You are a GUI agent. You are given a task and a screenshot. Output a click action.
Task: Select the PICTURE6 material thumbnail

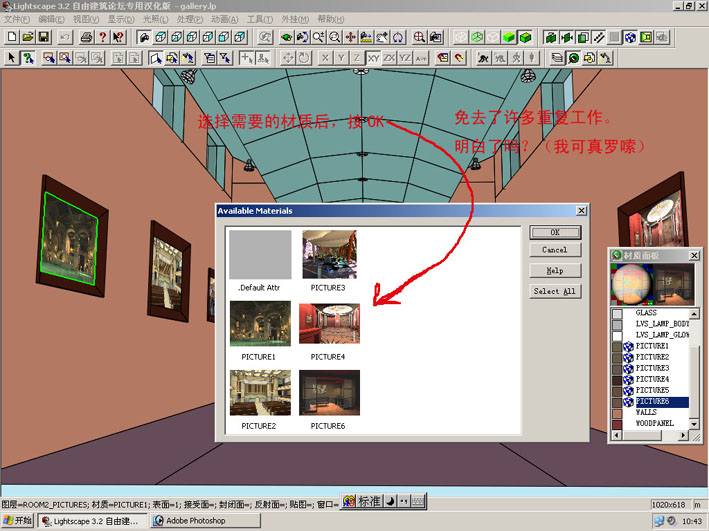tap(329, 393)
